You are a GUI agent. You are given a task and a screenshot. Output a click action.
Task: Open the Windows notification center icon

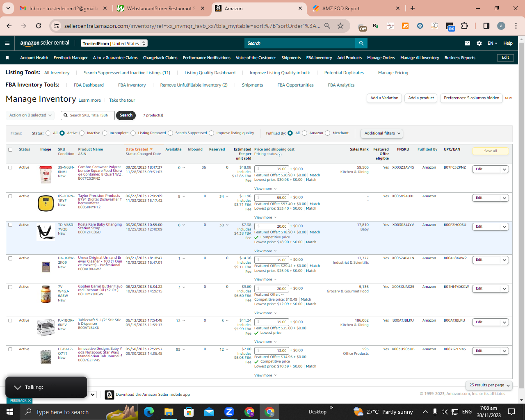(x=511, y=412)
